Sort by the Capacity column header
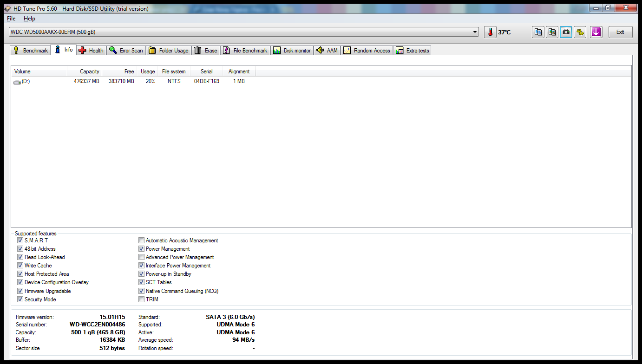 point(85,71)
